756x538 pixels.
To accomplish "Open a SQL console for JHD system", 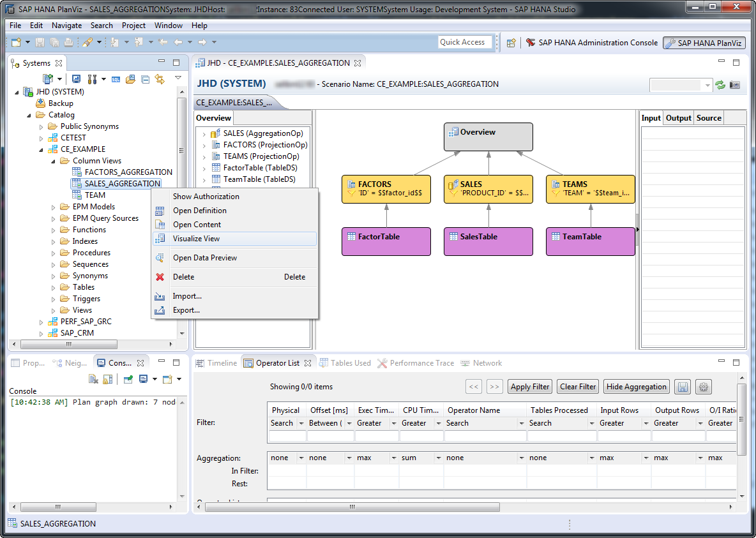I will tap(116, 79).
